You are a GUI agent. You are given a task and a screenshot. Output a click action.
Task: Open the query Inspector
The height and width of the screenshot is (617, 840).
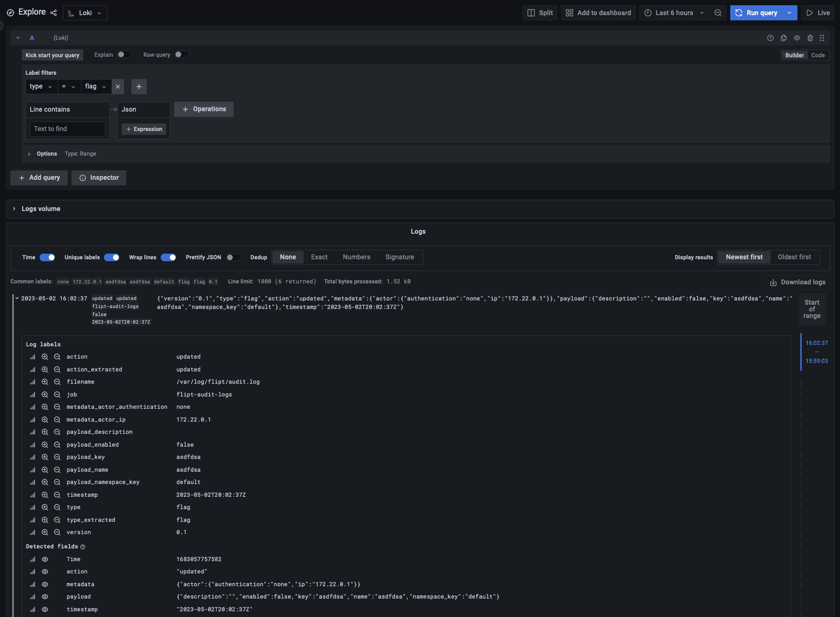point(99,178)
